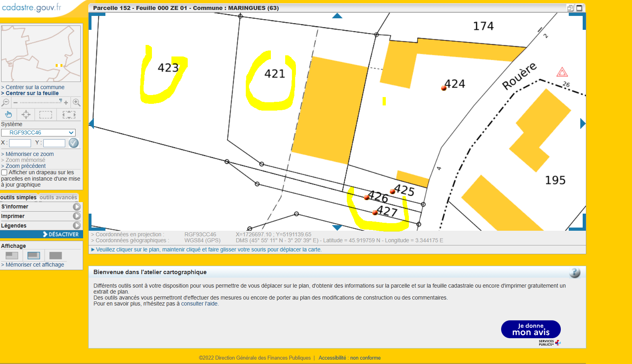Choose the small-map display layout
Viewport: 632px width, 364px height.
[x=12, y=255]
